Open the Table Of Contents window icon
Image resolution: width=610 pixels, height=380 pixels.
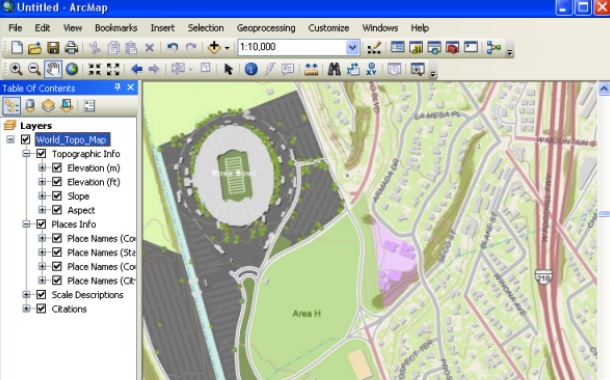(398, 47)
